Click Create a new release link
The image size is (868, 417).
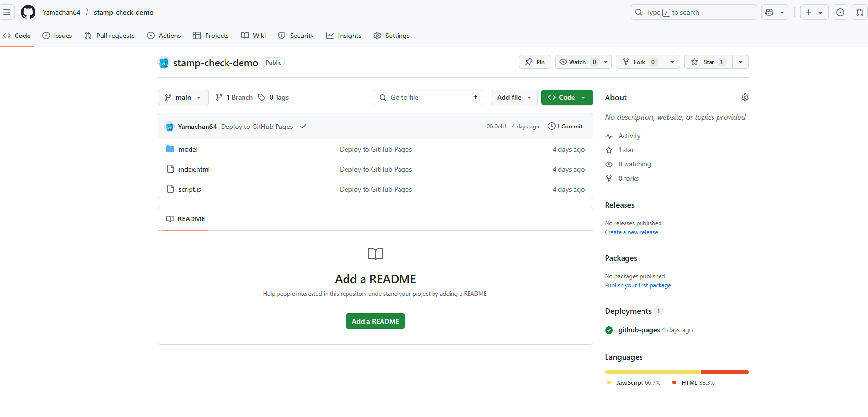(631, 232)
